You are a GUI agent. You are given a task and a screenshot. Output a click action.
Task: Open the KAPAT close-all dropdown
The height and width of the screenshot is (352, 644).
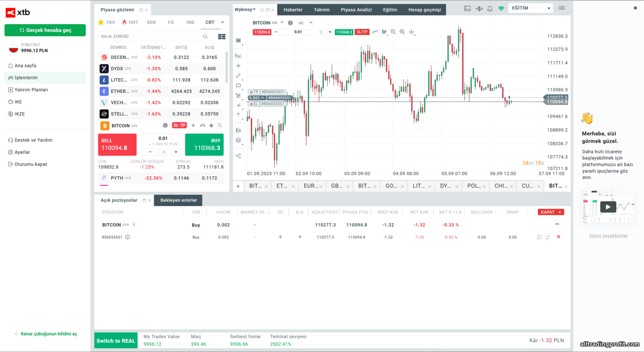tap(551, 212)
